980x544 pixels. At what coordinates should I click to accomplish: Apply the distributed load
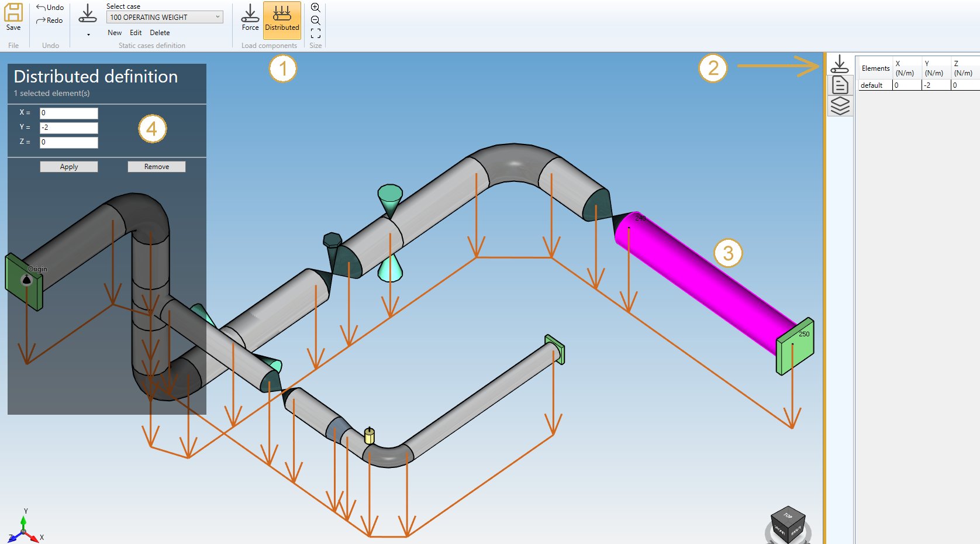[x=69, y=167]
